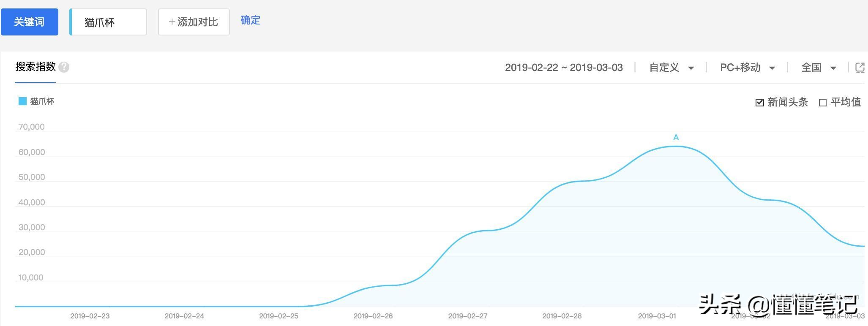Image resolution: width=868 pixels, height=326 pixels.
Task: Enable the 平均值 checkbox
Action: click(x=822, y=103)
